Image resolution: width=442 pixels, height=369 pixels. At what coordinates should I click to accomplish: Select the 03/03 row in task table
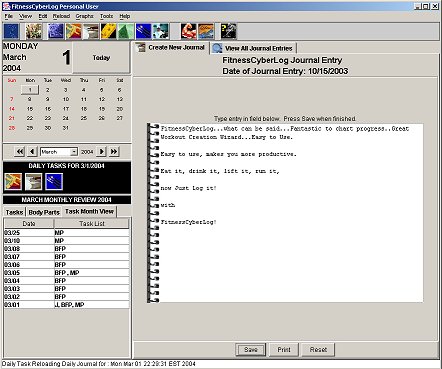point(66,289)
